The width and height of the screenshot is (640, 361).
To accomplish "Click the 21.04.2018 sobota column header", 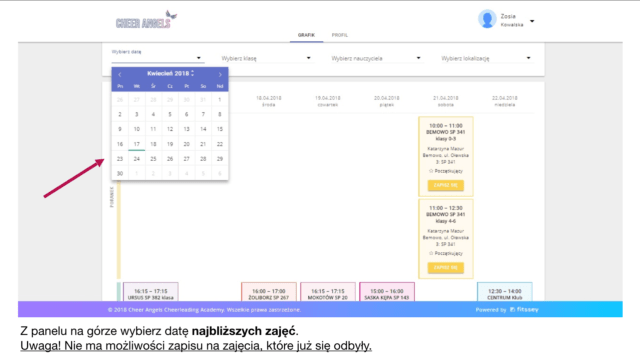I will [x=446, y=101].
